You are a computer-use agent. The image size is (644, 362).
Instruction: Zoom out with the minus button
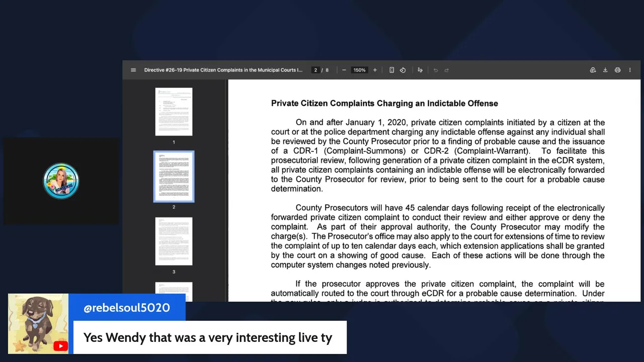pyautogui.click(x=344, y=70)
